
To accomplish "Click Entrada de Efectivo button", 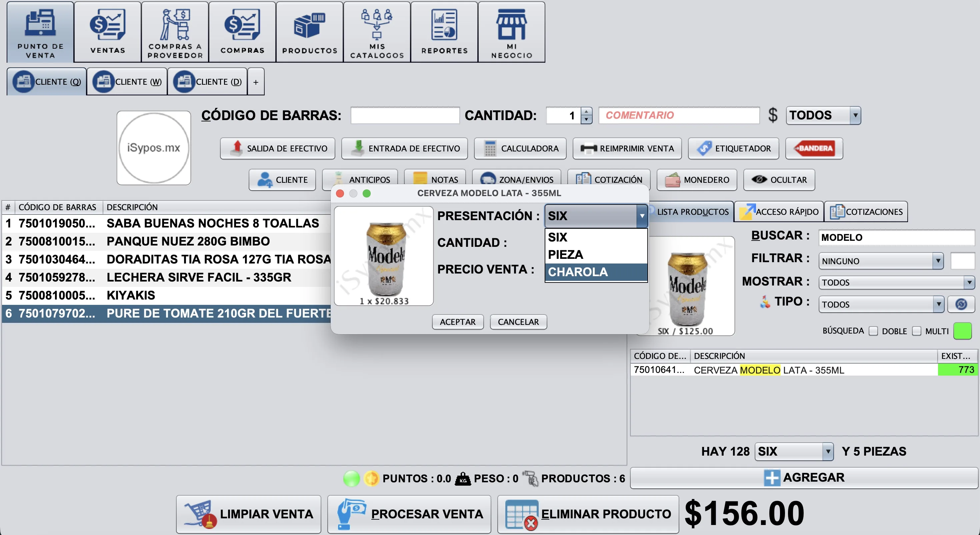I will tap(405, 148).
